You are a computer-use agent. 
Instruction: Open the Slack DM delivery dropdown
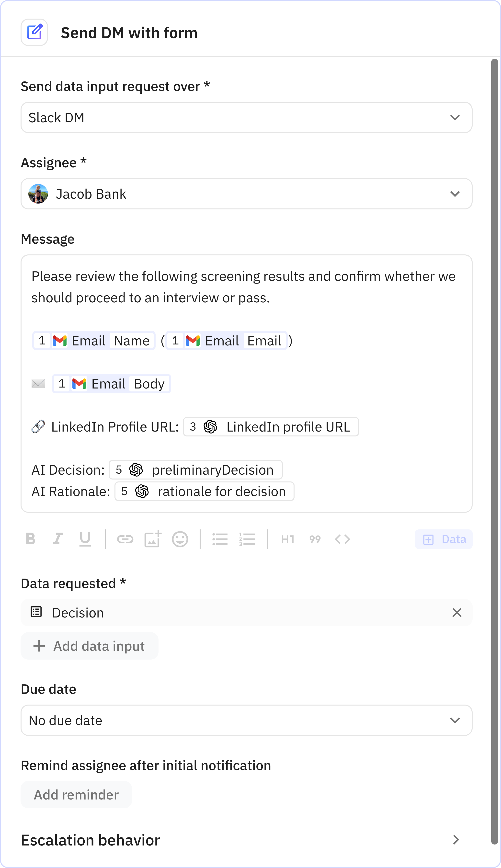[246, 118]
